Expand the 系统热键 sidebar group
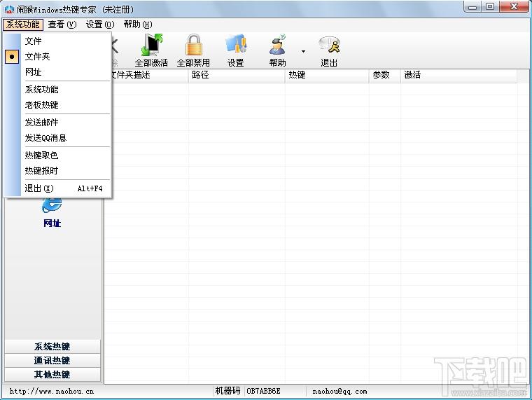The width and height of the screenshot is (532, 400). pyautogui.click(x=52, y=346)
